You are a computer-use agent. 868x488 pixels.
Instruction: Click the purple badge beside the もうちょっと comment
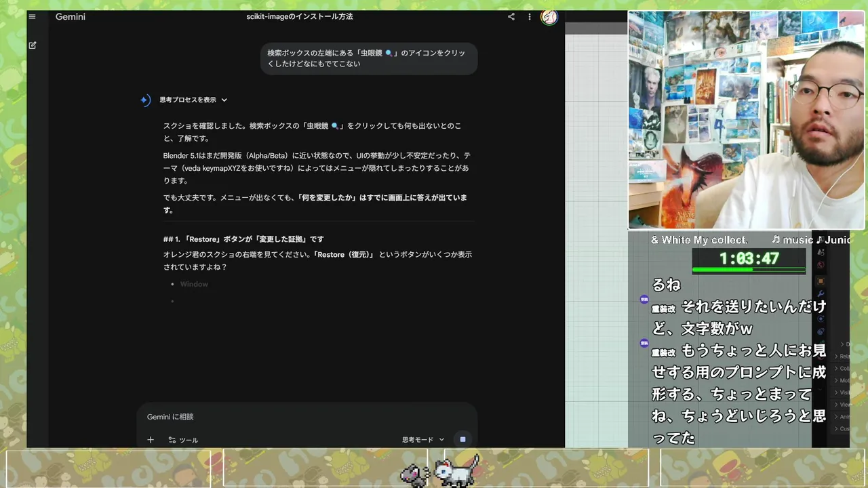(644, 343)
